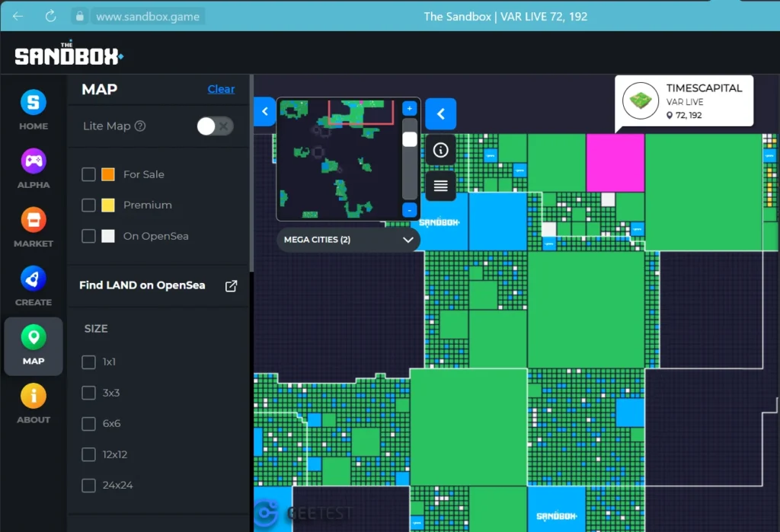The image size is (780, 532).
Task: Click the VAR LIVE owner text
Action: 685,102
